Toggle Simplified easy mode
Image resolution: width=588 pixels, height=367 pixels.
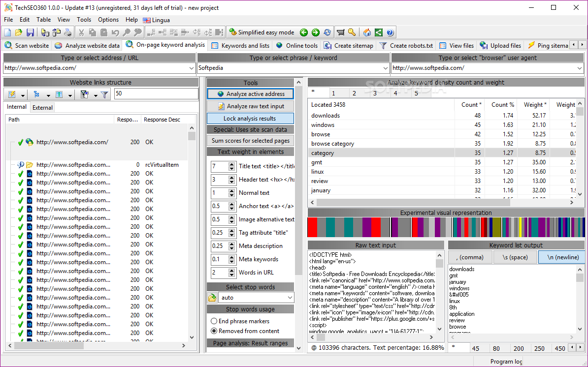tap(261, 32)
